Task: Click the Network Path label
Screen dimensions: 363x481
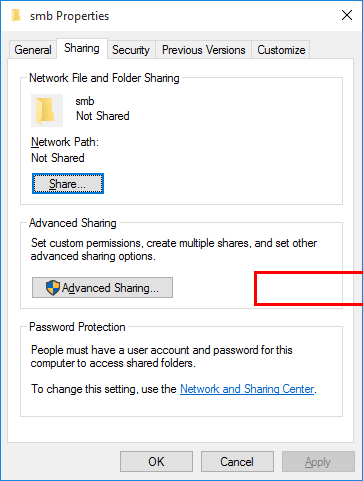Action: [x=65, y=142]
